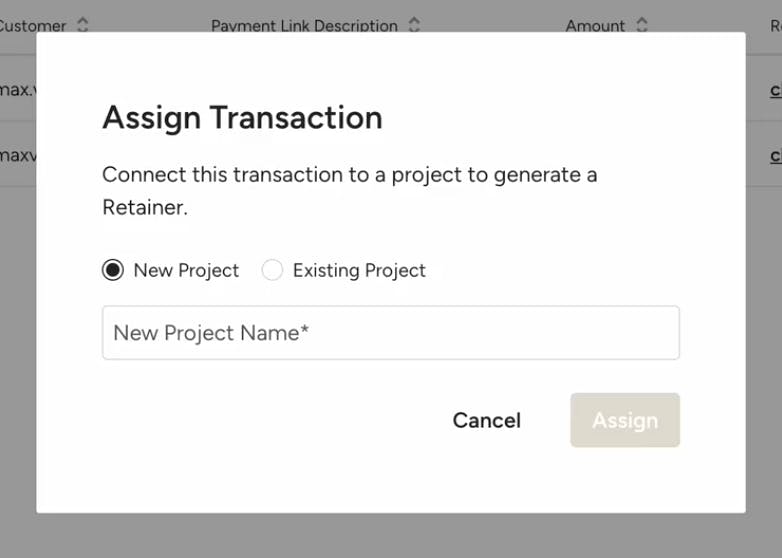Click the "New Project" option label
782x558 pixels.
click(186, 270)
